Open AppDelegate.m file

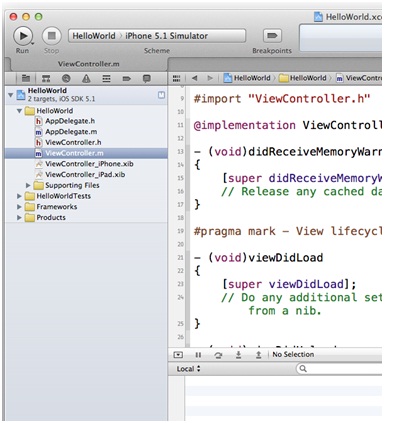point(71,132)
